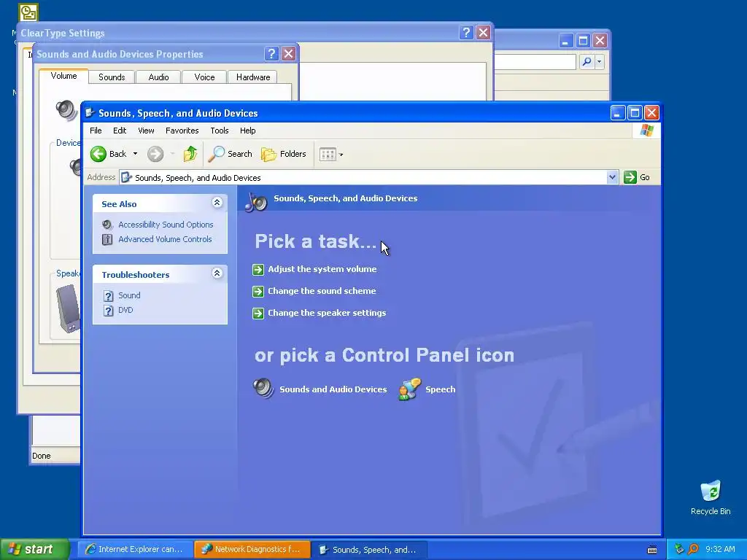Open the Tools menu

pyautogui.click(x=220, y=131)
